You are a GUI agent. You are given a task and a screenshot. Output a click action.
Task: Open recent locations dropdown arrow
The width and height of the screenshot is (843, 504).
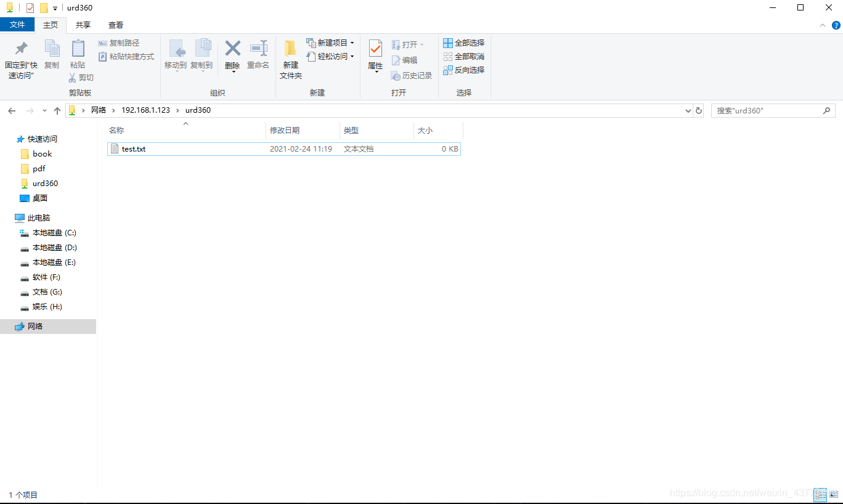[44, 111]
